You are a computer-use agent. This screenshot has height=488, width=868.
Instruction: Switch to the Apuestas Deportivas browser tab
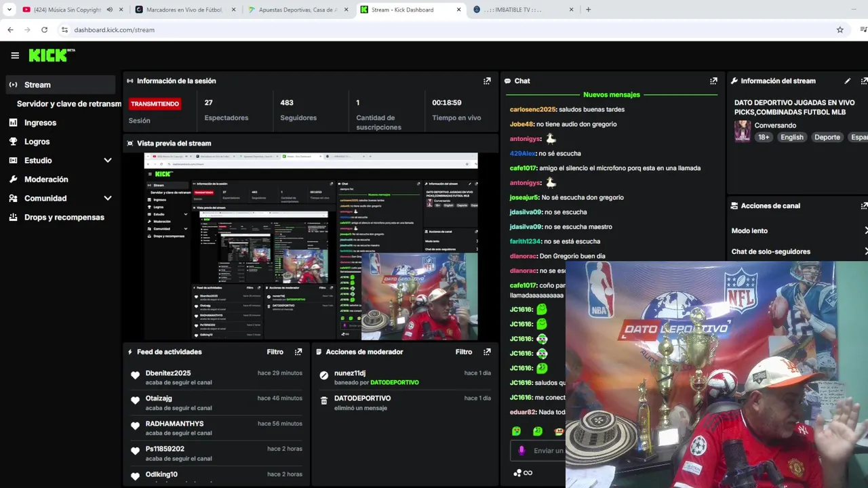coord(297,9)
